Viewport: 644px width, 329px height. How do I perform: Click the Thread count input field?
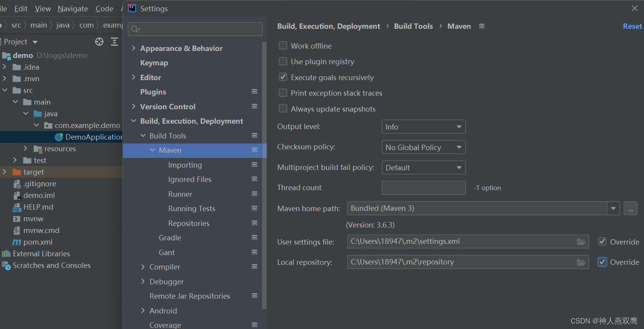[424, 188]
